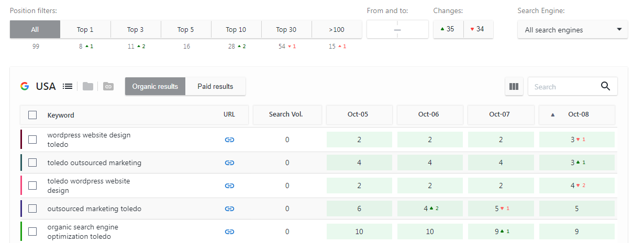Select the Top 3 position filter
Viewport: 644px width, 243px height.
[x=136, y=29]
